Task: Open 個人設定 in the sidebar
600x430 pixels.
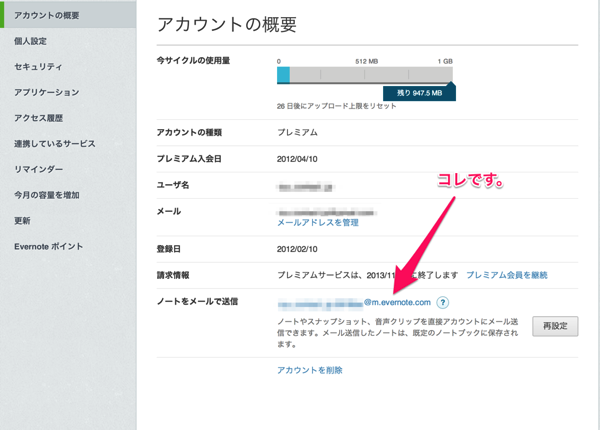Action: (x=31, y=41)
